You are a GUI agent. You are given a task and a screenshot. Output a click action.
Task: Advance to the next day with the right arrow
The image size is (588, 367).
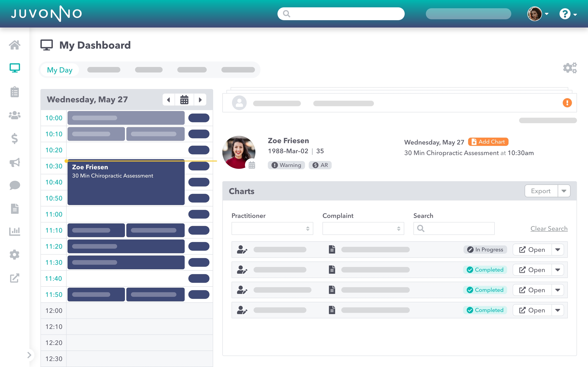[200, 100]
